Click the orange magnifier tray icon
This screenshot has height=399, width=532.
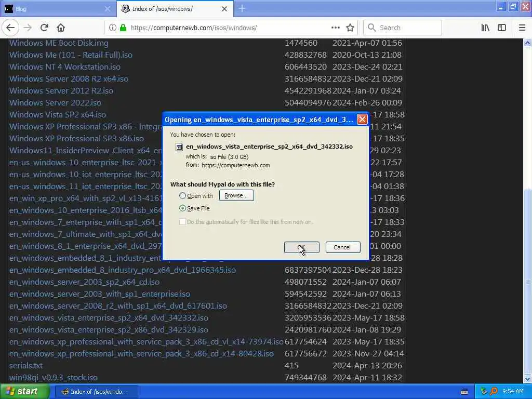[x=494, y=392]
